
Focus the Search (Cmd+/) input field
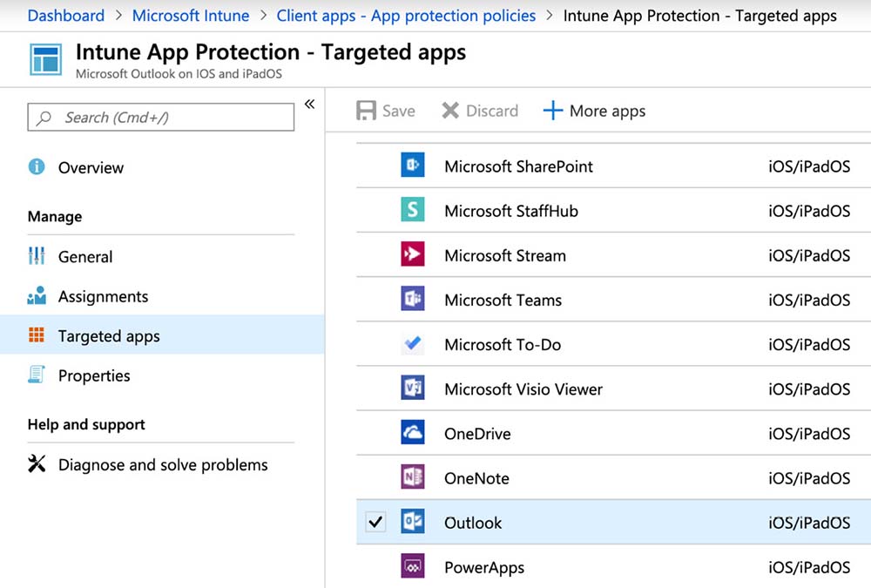(161, 118)
